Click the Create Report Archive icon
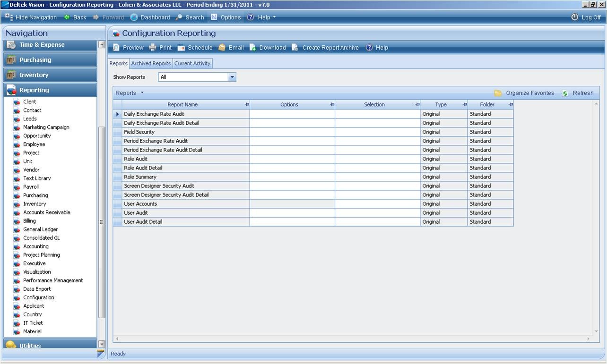This screenshot has height=364, width=607. pyautogui.click(x=327, y=47)
